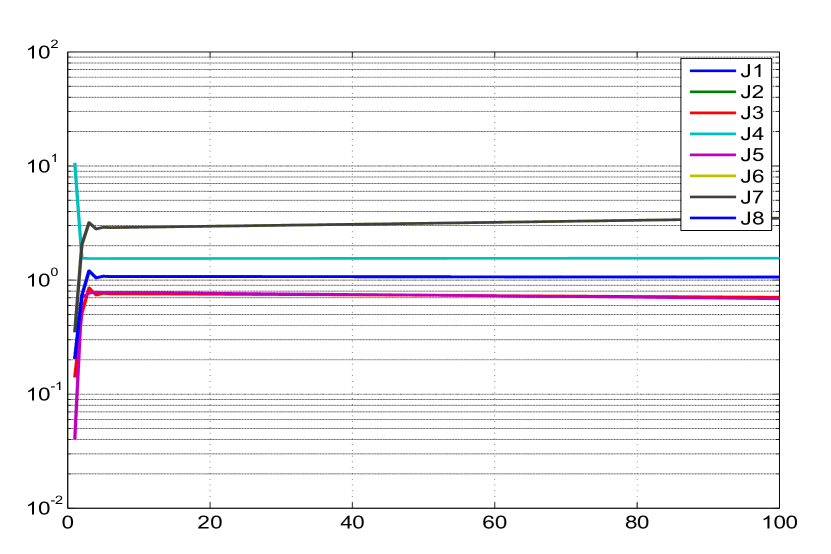Click the y-axis label 10 to the power -2

[x=45, y=507]
